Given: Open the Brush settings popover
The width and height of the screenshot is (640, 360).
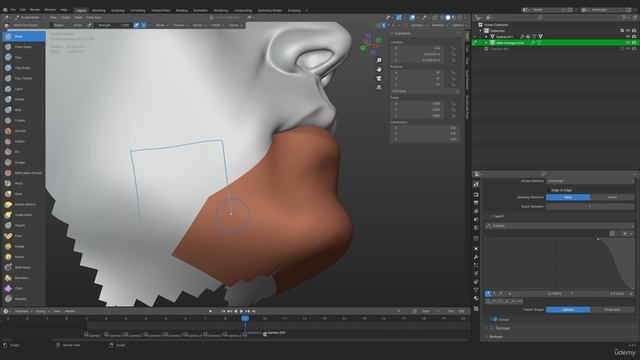Looking at the screenshot, I should tap(161, 25).
